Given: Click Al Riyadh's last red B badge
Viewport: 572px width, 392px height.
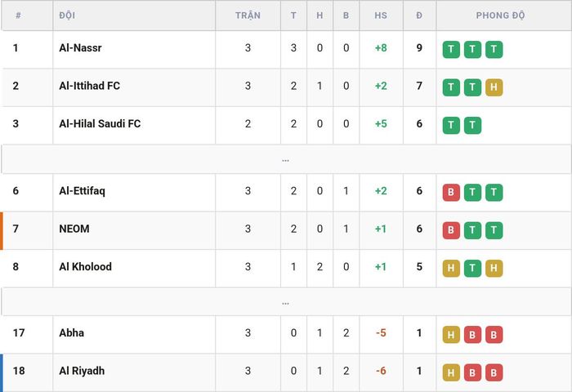Looking at the screenshot, I should pyautogui.click(x=494, y=372).
